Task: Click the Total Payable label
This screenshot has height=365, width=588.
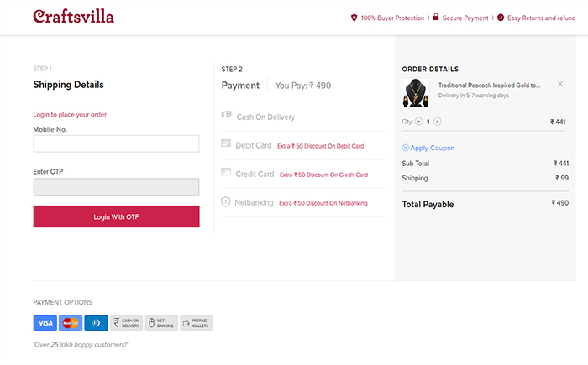Action: coord(428,204)
